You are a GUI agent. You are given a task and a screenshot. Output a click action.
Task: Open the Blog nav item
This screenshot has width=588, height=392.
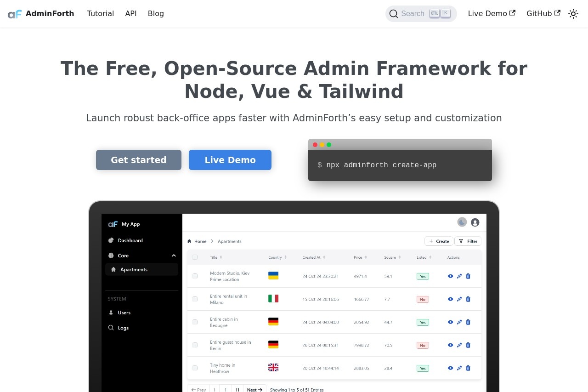[156, 14]
